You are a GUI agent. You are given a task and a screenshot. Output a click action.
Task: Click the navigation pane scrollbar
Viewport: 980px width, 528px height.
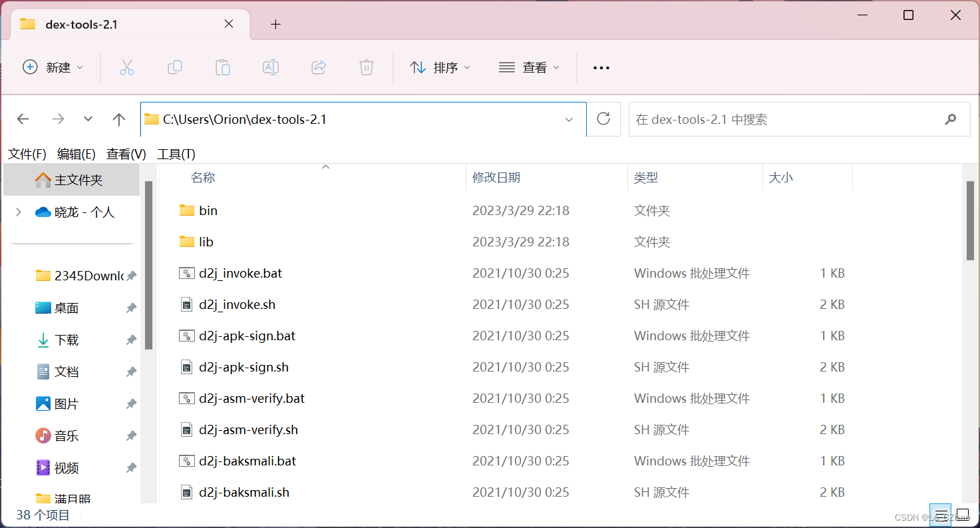[x=149, y=265]
